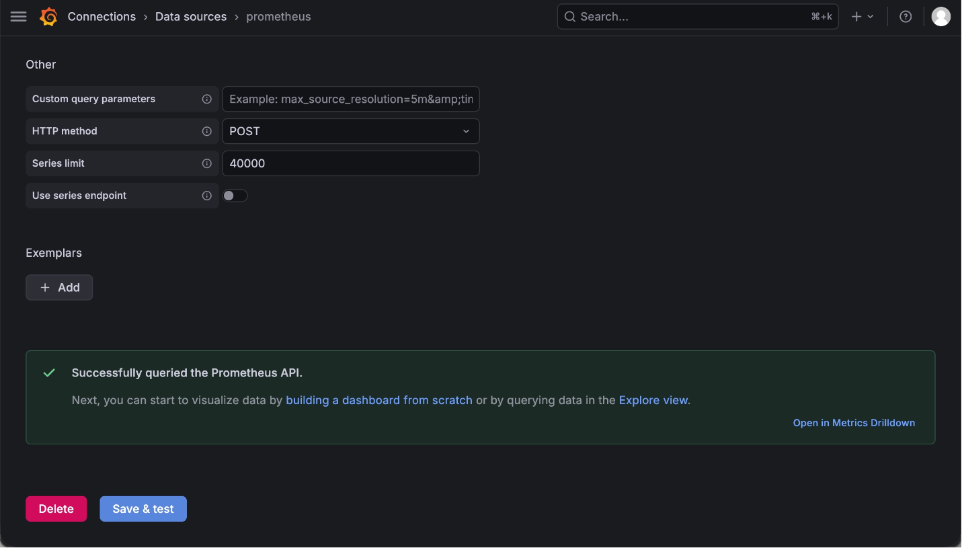Viewport: 962px width, 560px height.
Task: Click the Successfully queried the Prometheus API message
Action: pos(187,373)
